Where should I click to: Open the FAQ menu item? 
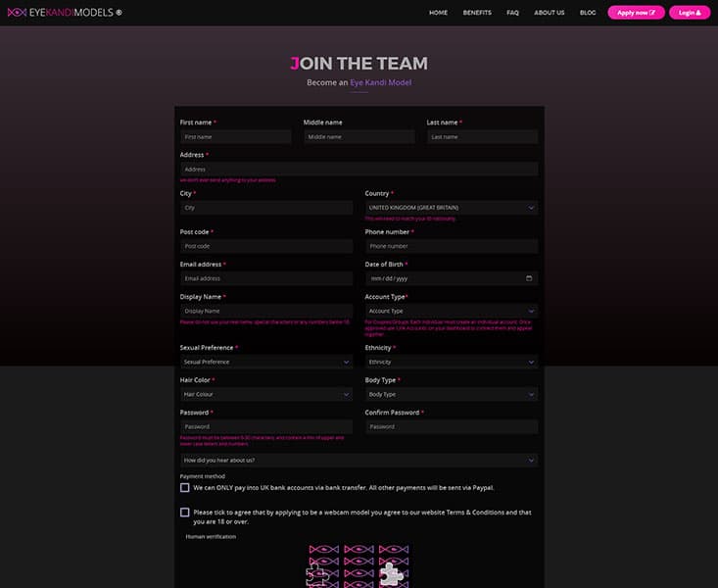click(513, 13)
